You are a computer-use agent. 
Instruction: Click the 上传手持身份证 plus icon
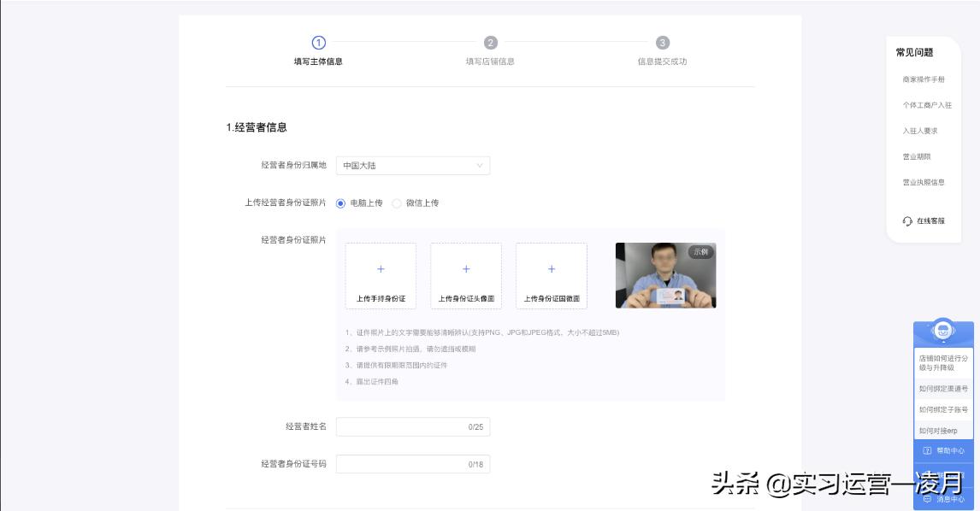click(380, 268)
